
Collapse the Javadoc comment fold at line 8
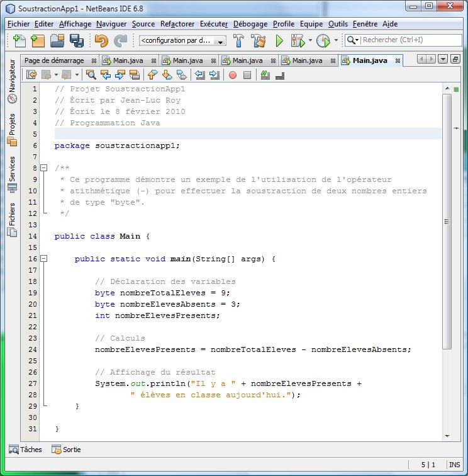click(44, 168)
